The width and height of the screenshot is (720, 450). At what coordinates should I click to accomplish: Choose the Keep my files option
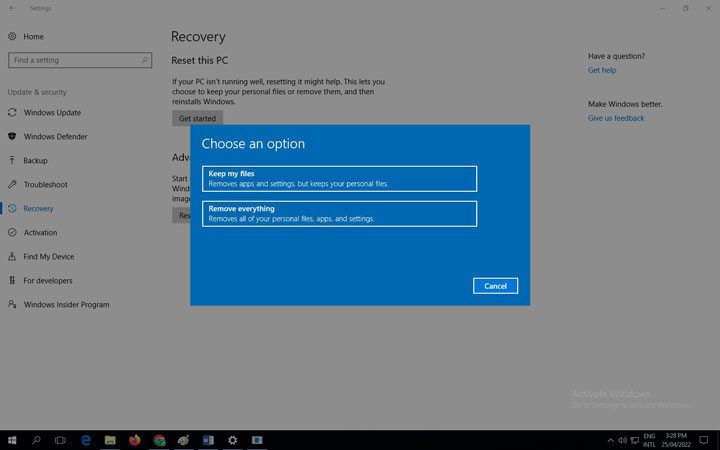click(339, 179)
